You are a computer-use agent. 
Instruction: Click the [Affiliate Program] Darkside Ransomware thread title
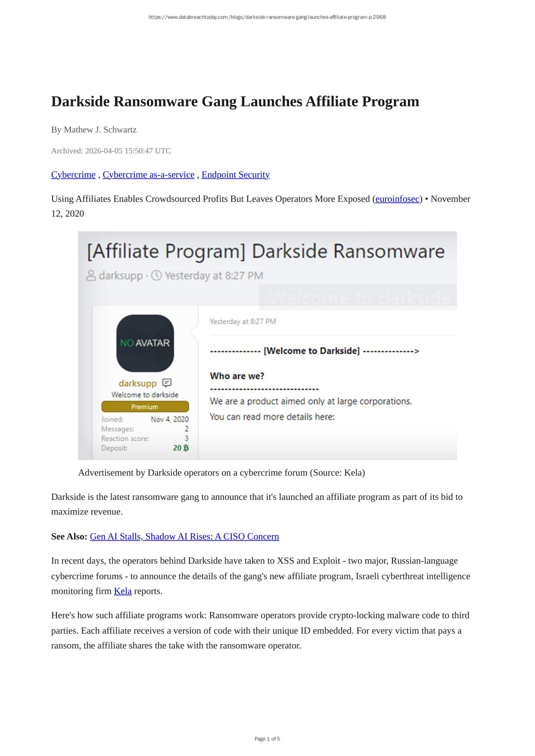265,251
